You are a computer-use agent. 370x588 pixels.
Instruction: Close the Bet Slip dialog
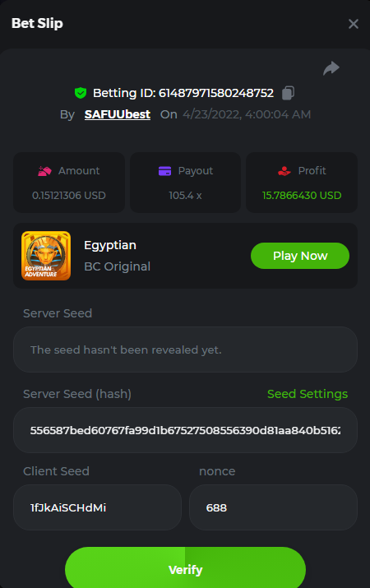353,24
